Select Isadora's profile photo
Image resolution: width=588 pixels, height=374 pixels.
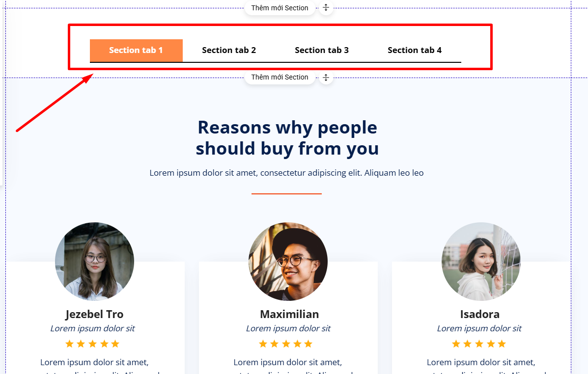(x=481, y=262)
